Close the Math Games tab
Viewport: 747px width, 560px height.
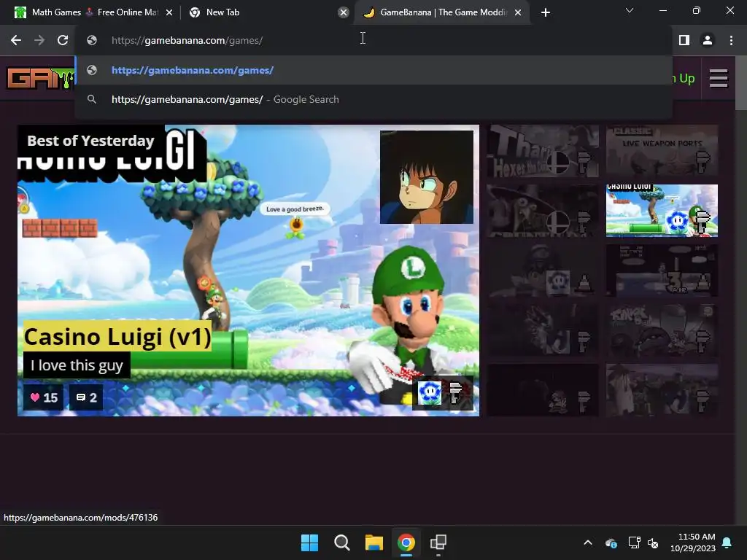[x=169, y=12]
